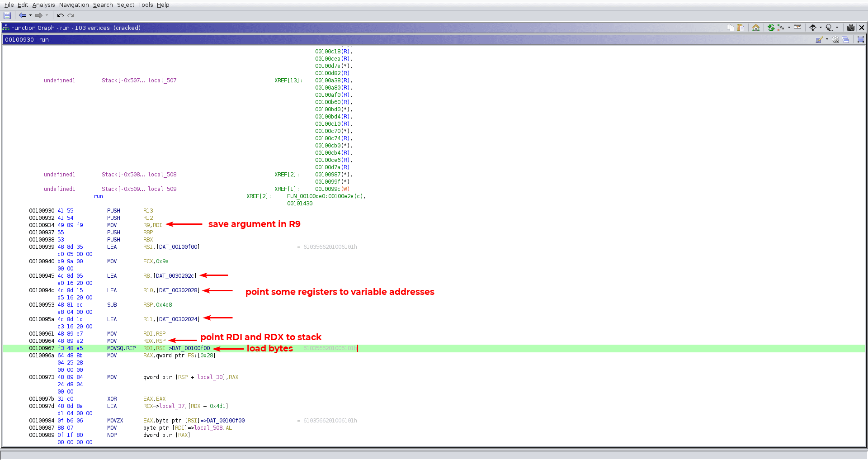Image resolution: width=868 pixels, height=460 pixels.
Task: Click the brick-wall format fields icon
Action: tap(797, 27)
